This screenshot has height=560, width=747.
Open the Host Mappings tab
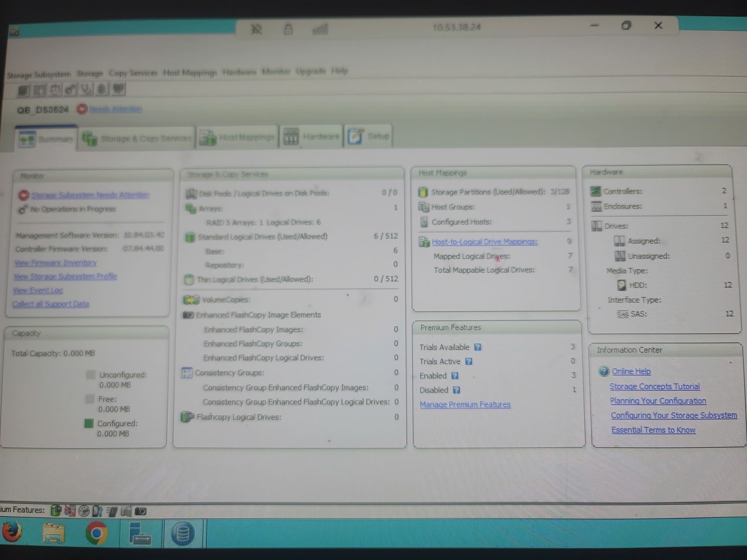[238, 137]
